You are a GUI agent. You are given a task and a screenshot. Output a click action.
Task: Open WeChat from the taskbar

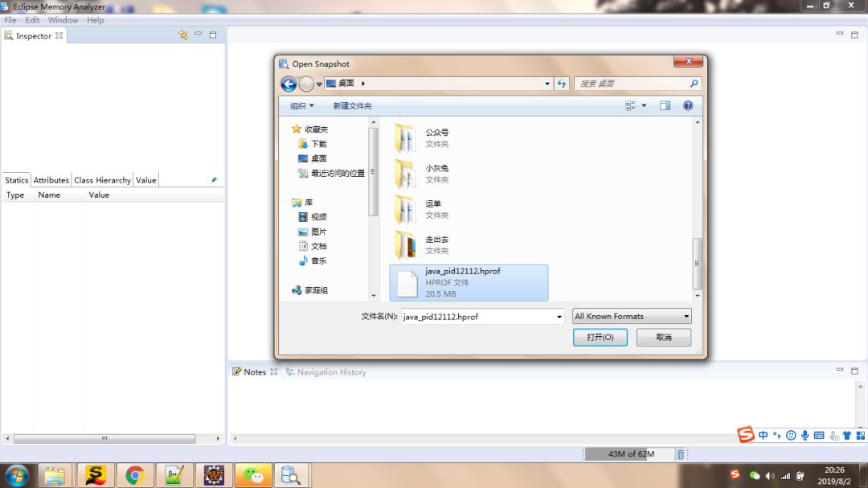pos(253,475)
